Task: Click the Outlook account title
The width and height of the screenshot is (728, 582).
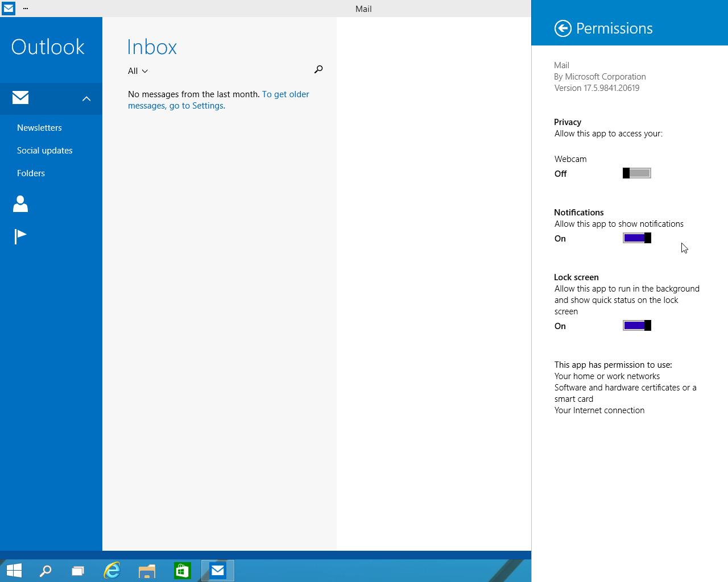Action: pyautogui.click(x=48, y=47)
